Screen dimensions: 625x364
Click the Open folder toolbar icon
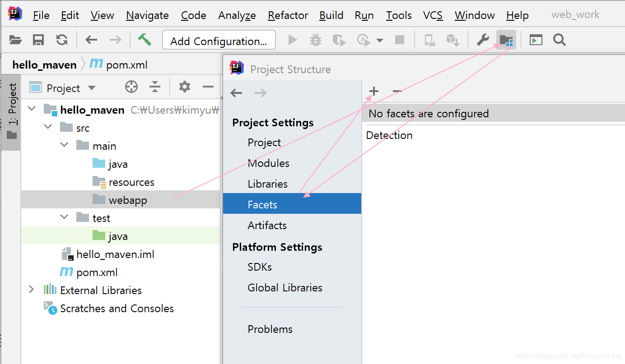click(16, 40)
